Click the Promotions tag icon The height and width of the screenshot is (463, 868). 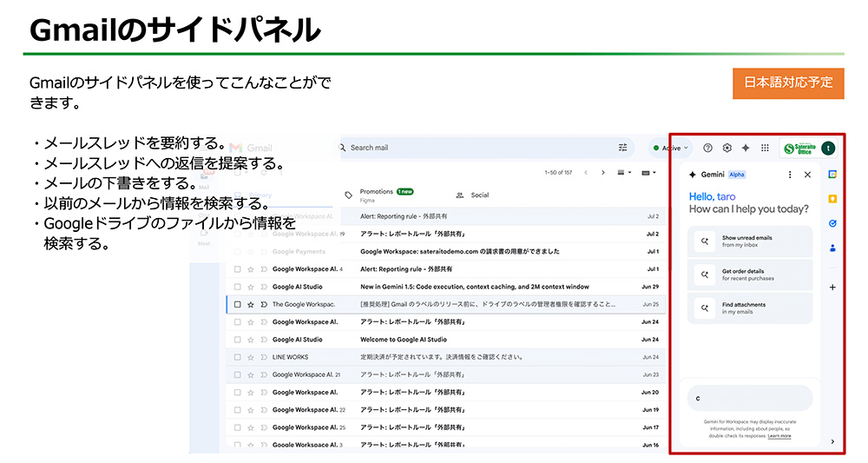point(348,195)
